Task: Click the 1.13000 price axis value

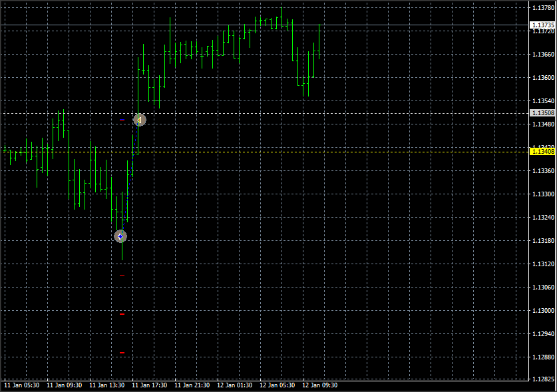Action: coord(543,310)
